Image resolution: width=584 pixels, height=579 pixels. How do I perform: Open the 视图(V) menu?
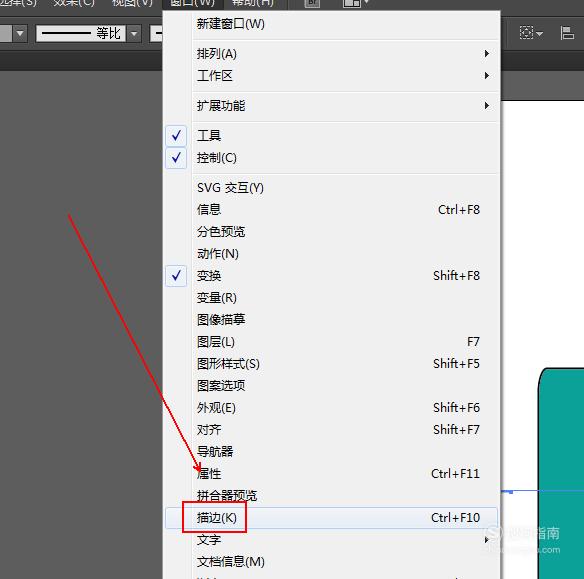(132, 3)
